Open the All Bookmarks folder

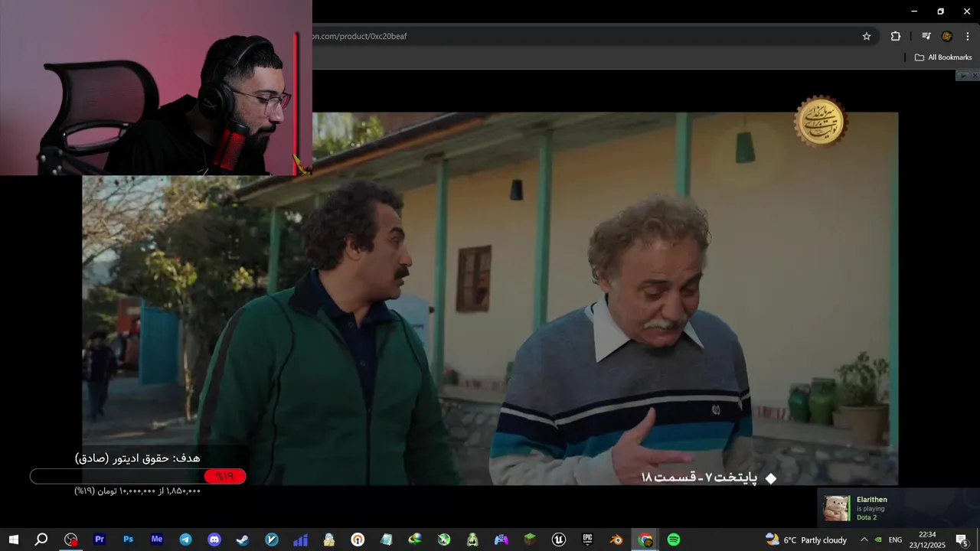(943, 57)
